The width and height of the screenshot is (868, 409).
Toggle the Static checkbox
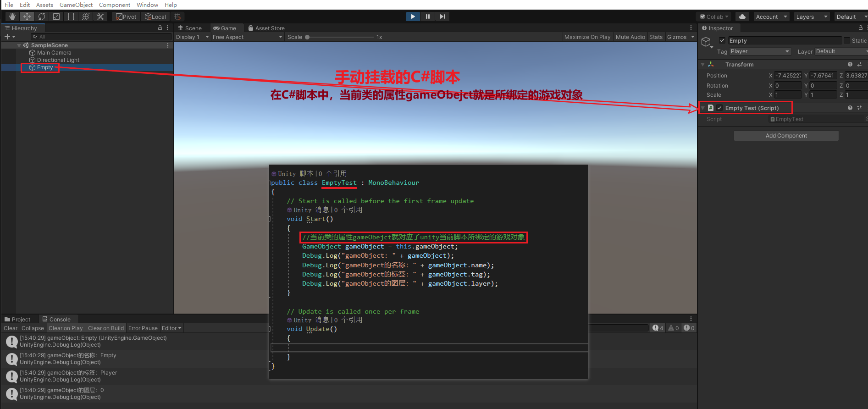click(x=847, y=41)
